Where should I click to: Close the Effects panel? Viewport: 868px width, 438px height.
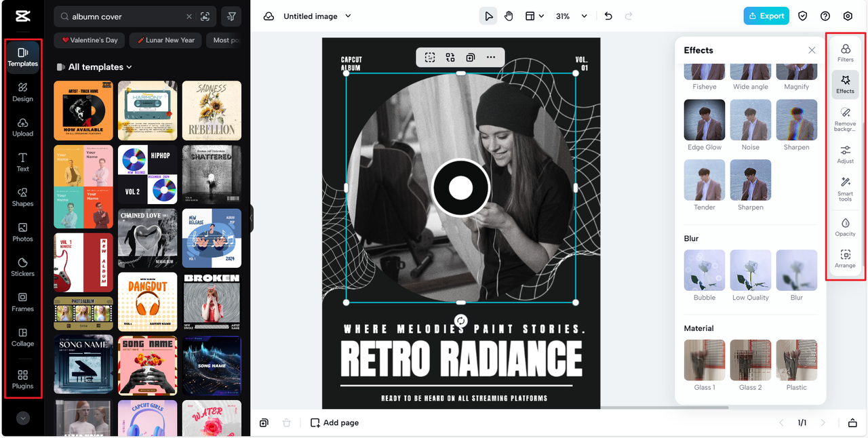812,50
